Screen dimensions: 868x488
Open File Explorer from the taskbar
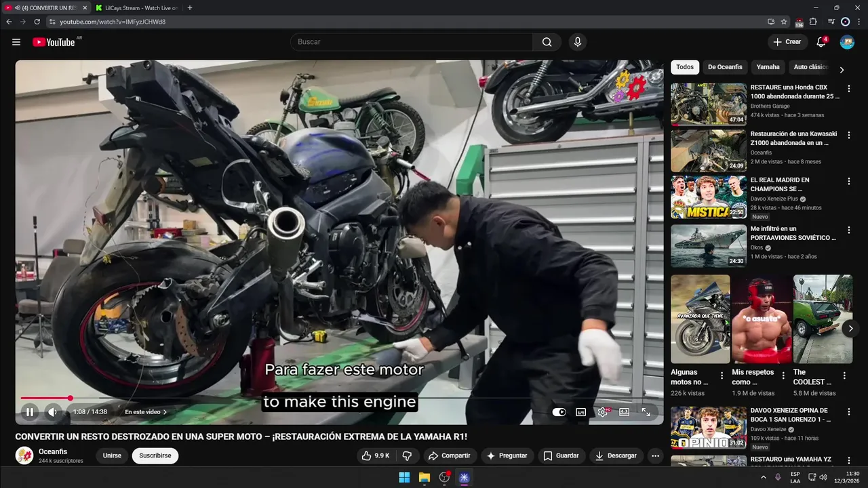pos(425,477)
